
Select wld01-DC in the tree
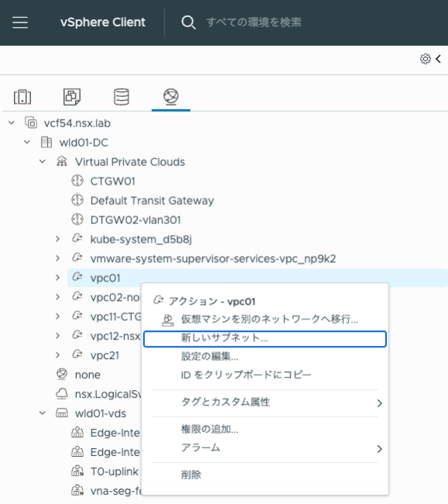(x=84, y=143)
